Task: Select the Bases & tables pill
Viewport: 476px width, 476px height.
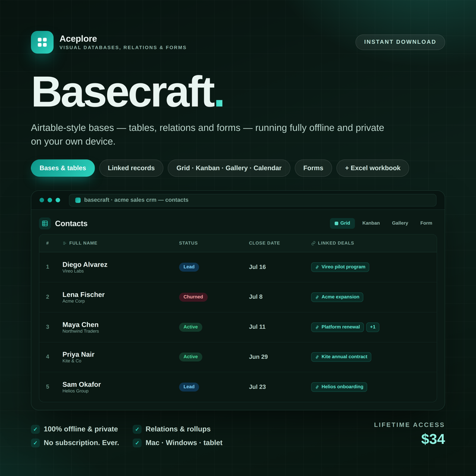Action: [63, 168]
